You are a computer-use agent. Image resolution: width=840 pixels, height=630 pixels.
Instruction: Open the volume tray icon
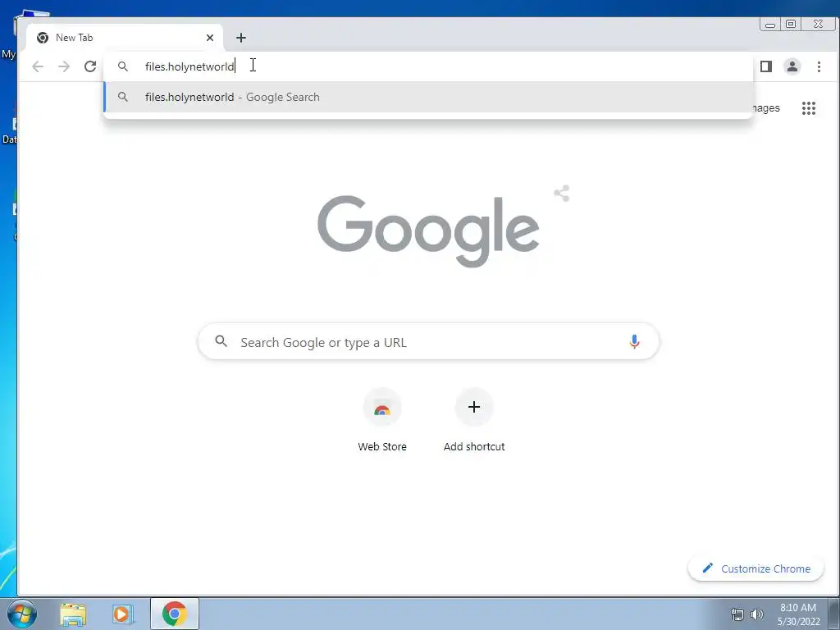757,614
